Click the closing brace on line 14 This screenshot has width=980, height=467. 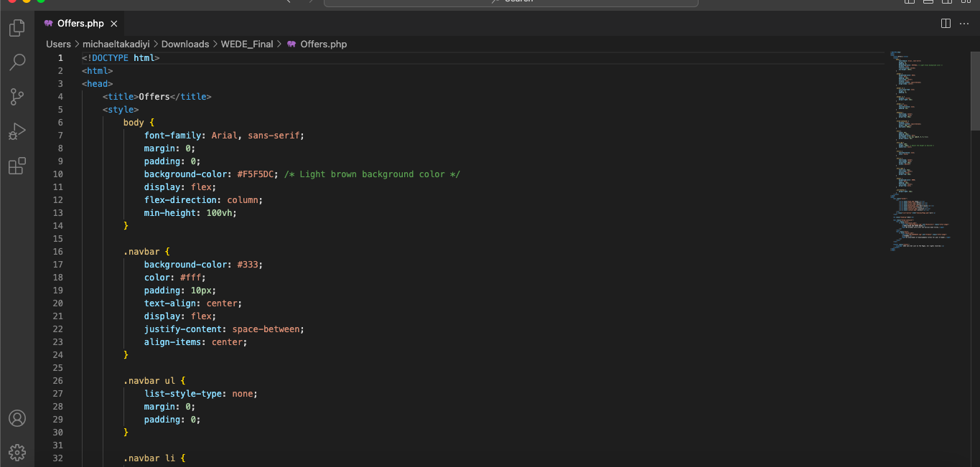(x=126, y=226)
